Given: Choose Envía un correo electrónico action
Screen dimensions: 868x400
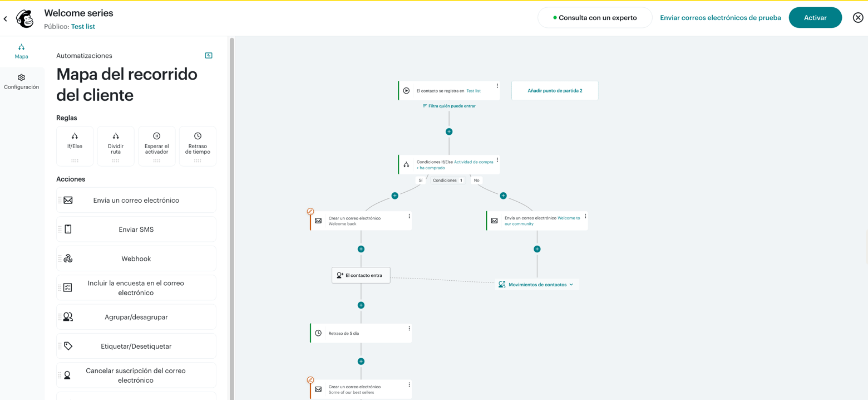Looking at the screenshot, I should tap(136, 200).
